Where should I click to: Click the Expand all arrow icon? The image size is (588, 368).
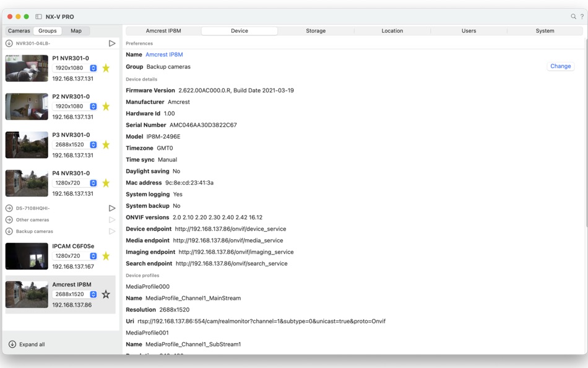[x=12, y=344]
